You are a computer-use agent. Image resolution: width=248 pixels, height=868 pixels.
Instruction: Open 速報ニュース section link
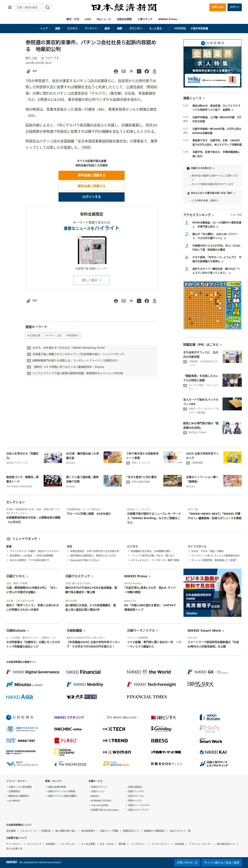pyautogui.click(x=194, y=98)
